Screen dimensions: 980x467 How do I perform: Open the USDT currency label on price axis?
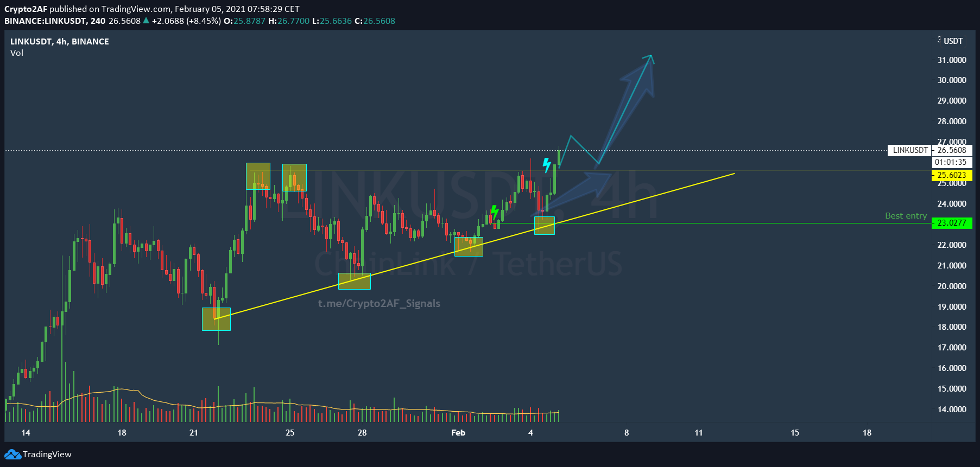click(953, 41)
